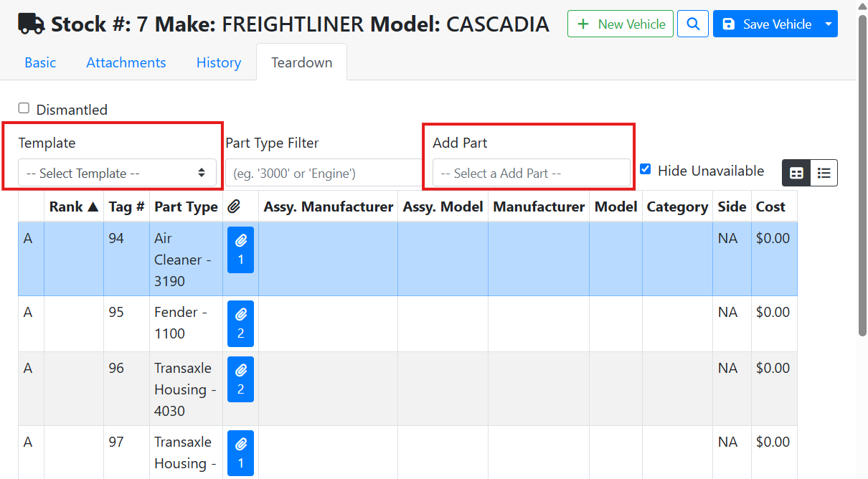Switch to list view layout icon

point(824,173)
